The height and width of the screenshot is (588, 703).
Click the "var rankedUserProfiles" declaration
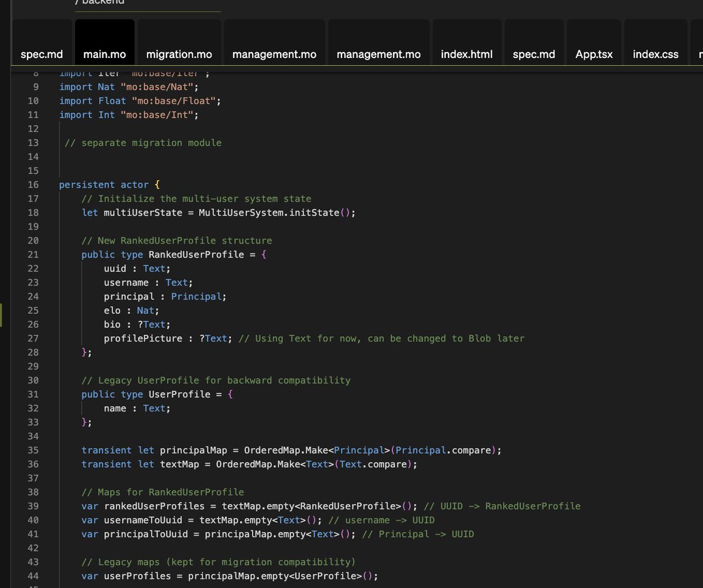click(x=250, y=507)
